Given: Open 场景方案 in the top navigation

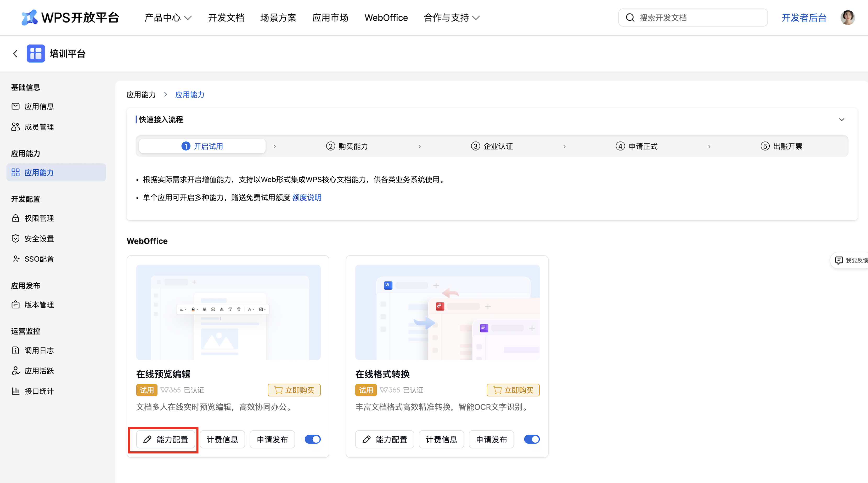Looking at the screenshot, I should (278, 18).
